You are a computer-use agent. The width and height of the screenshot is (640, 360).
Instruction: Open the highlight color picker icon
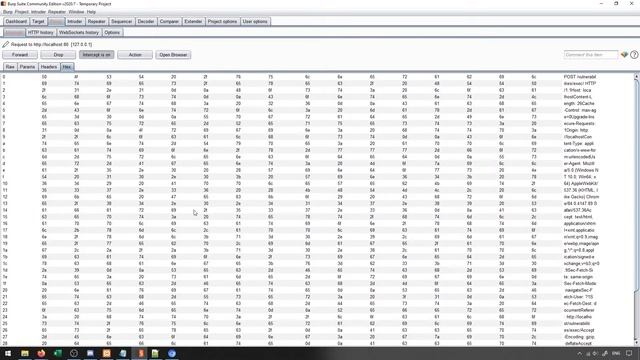tap(624, 55)
